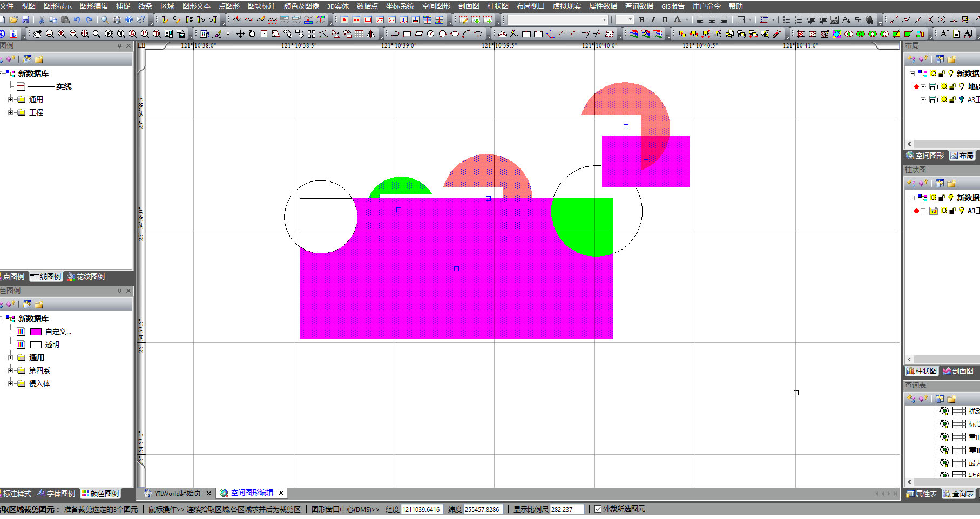
Task: Open a file with the folder icon
Action: pos(13,19)
